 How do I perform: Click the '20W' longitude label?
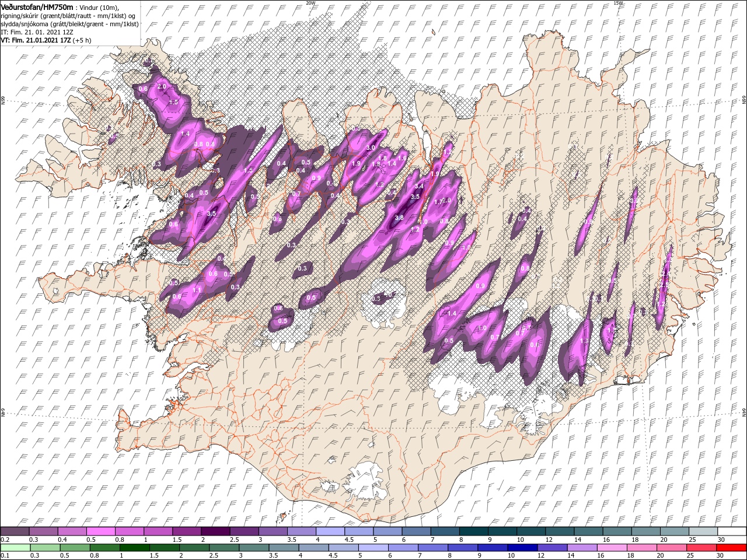pos(310,3)
